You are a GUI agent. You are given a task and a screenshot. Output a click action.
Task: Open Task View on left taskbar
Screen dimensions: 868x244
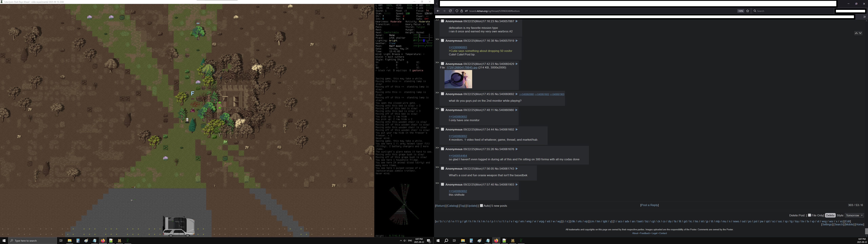coord(61,241)
